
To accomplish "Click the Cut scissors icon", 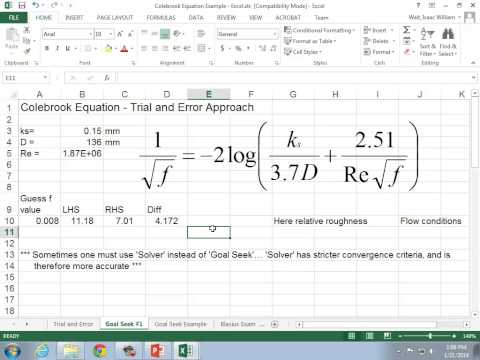I will pos(27,31).
